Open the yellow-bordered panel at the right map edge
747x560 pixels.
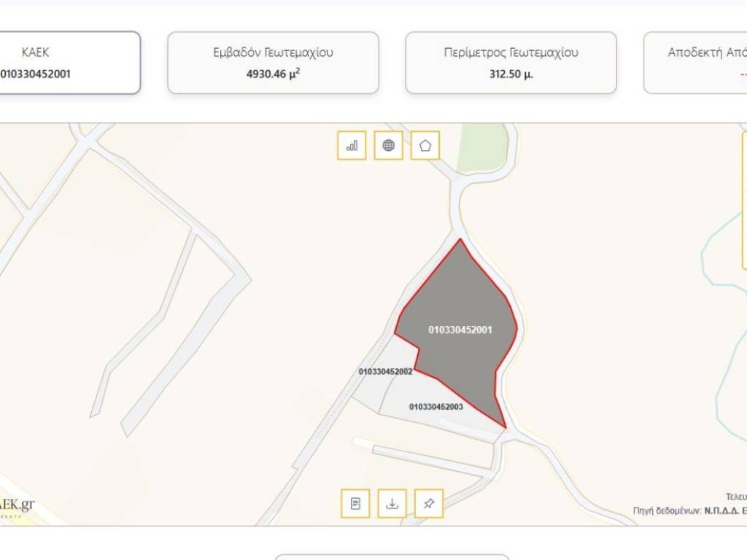(x=744, y=200)
